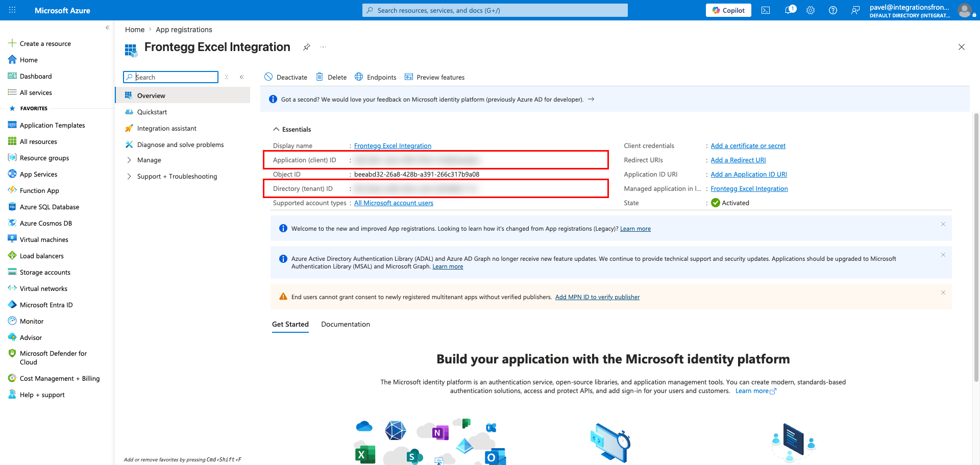Screen dimensions: 980x465
Task: Follow the feedback banner arrow
Action: pos(591,99)
